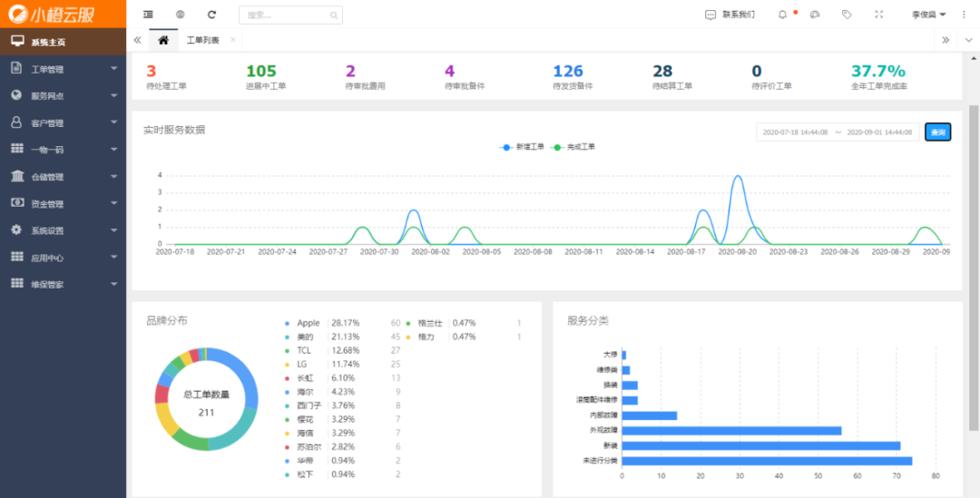The height and width of the screenshot is (498, 980).
Task: Click the 系统主页 monitor icon
Action: 17,42
